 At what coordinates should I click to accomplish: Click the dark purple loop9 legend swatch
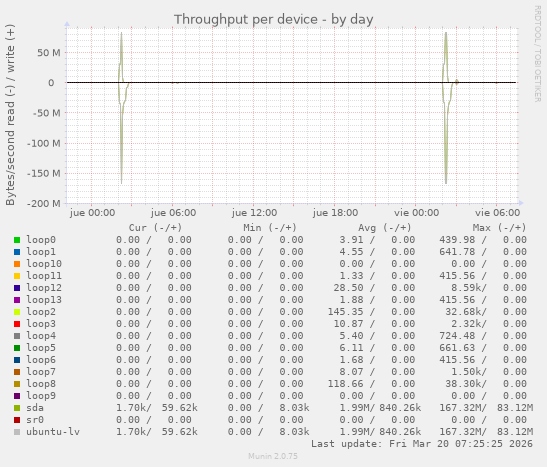(x=17, y=396)
